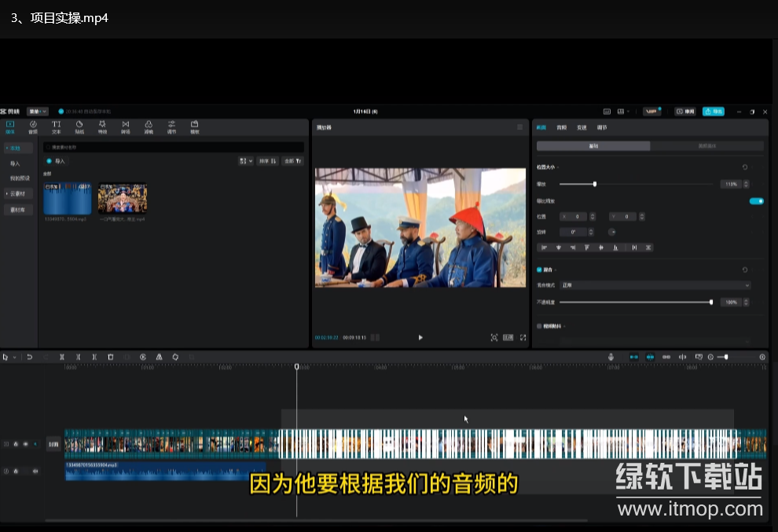The height and width of the screenshot is (532, 778).
Task: Click the 不透明度 opacity slider handle
Action: click(711, 303)
